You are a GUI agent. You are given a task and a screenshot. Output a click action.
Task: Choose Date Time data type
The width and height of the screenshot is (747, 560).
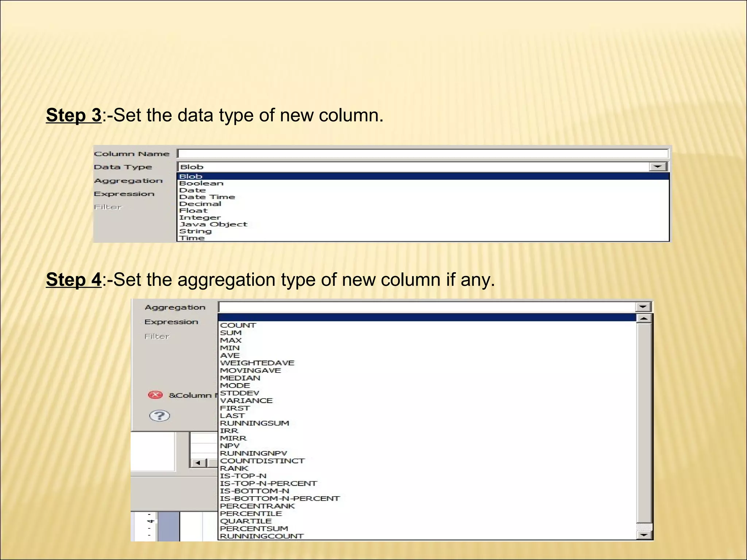coord(423,197)
